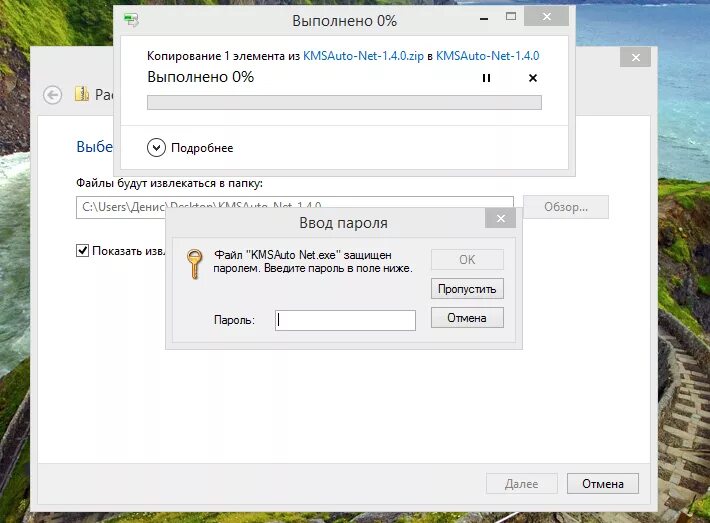Image resolution: width=710 pixels, height=523 pixels.
Task: Go back with the wizard arrow
Action: (53, 95)
